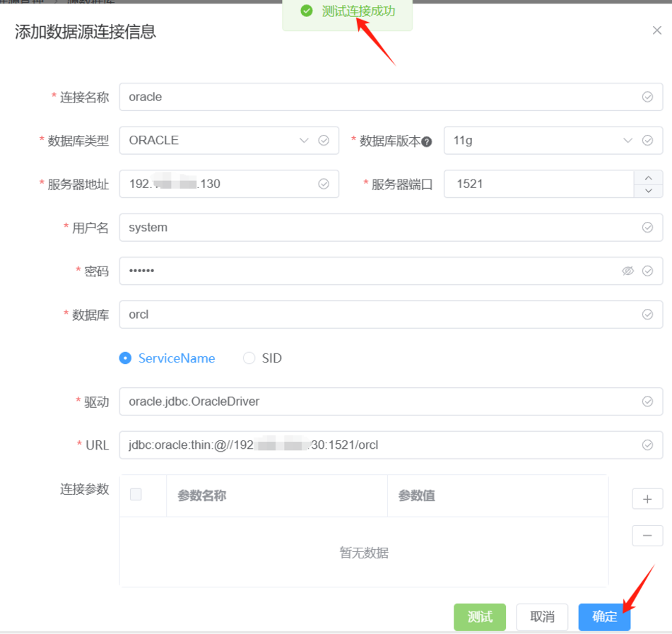Select the SID radio button

click(x=249, y=358)
